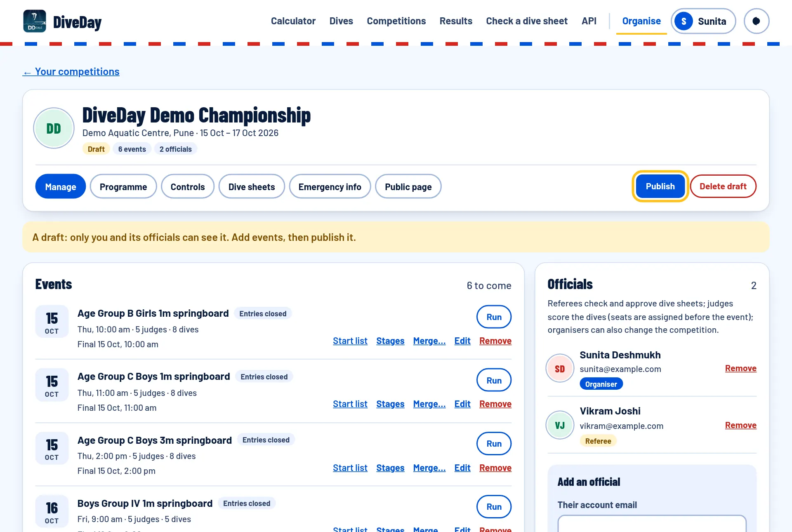Run Age Group B Girls 1m springboard
Image resolution: width=792 pixels, height=532 pixels.
click(x=494, y=317)
